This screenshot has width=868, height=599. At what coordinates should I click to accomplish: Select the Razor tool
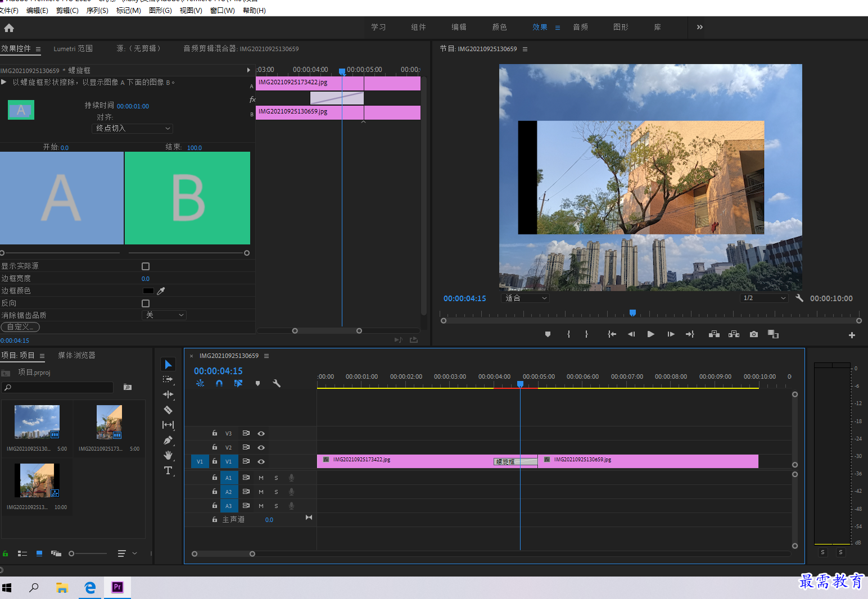click(168, 410)
